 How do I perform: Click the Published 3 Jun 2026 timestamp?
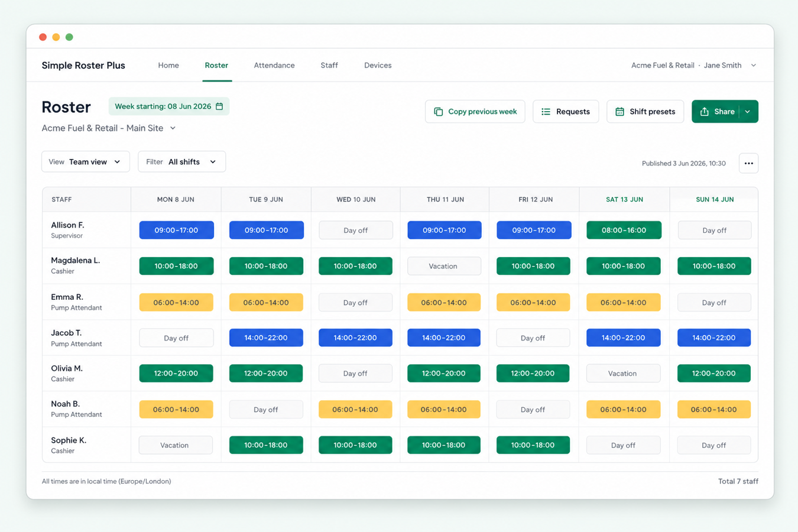(683, 164)
